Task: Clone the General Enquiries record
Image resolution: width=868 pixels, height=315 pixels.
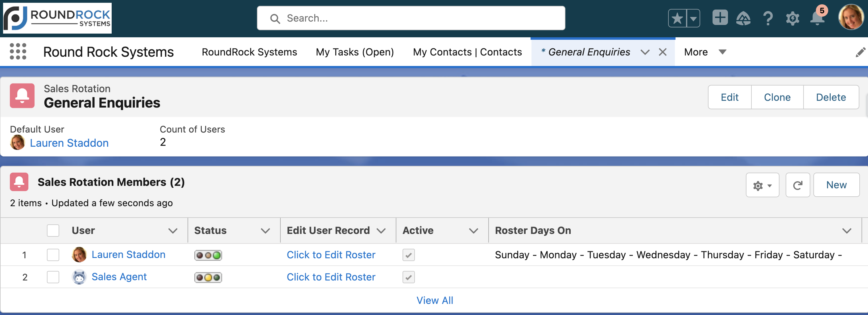Action: tap(777, 97)
